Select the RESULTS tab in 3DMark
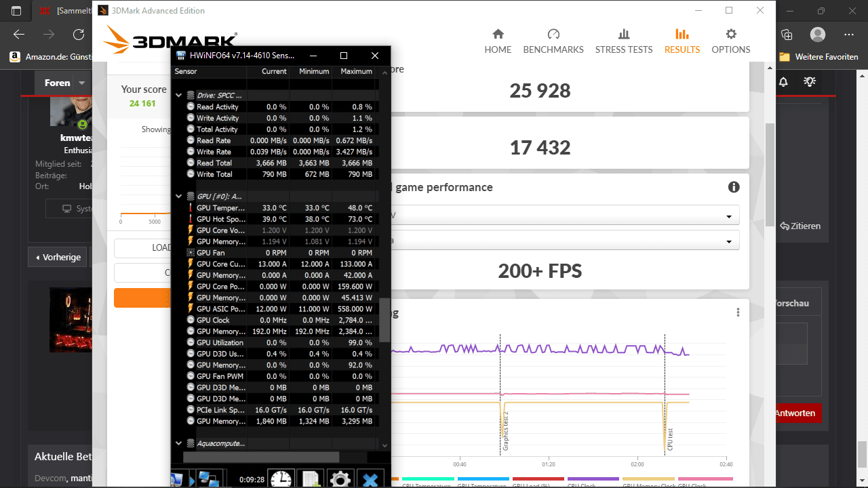The width and height of the screenshot is (868, 488). click(682, 41)
